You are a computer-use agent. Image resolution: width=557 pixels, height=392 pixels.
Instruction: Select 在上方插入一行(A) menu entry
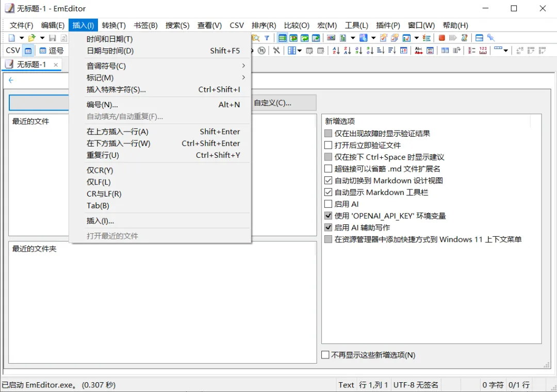pyautogui.click(x=160, y=132)
